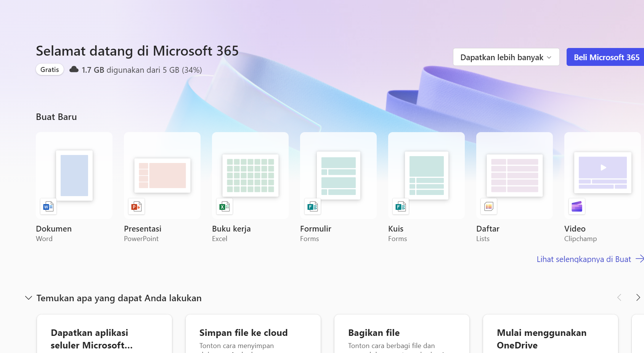Open the Bagikan file card
The height and width of the screenshot is (353, 644).
[402, 334]
